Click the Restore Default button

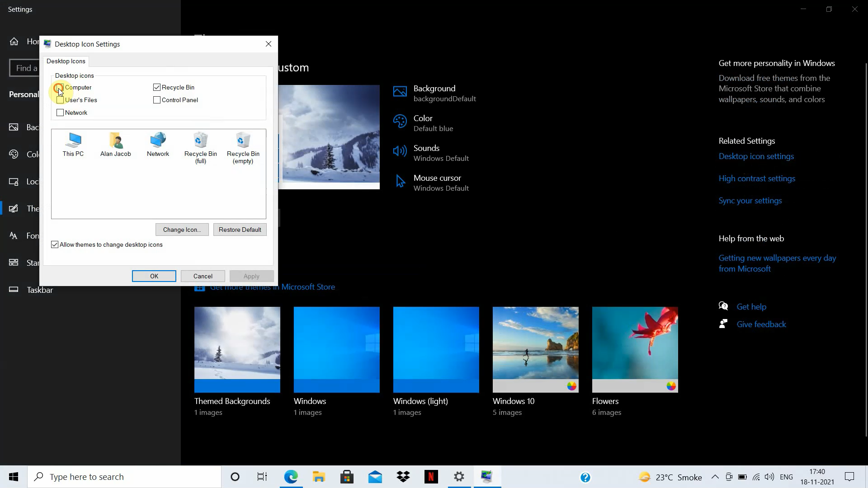click(x=240, y=229)
